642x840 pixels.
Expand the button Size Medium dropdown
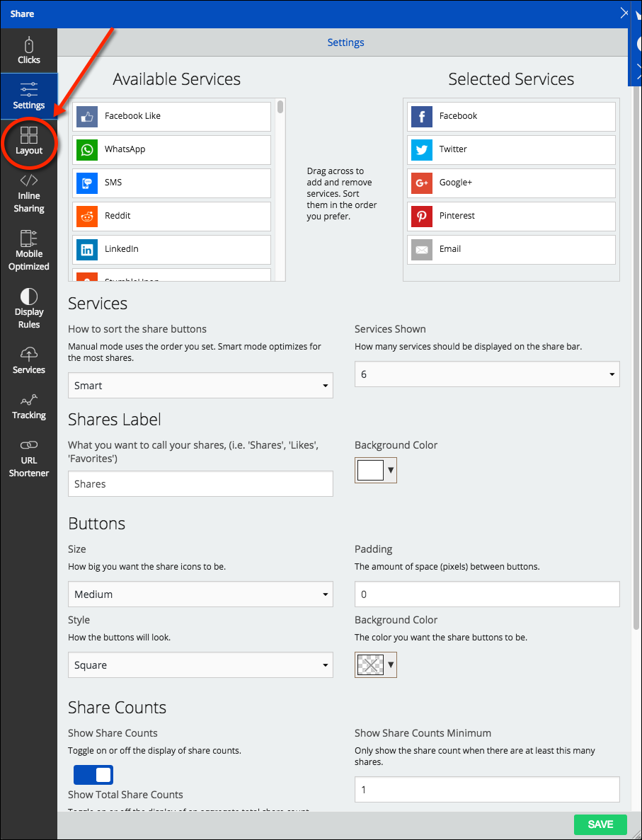tap(200, 594)
